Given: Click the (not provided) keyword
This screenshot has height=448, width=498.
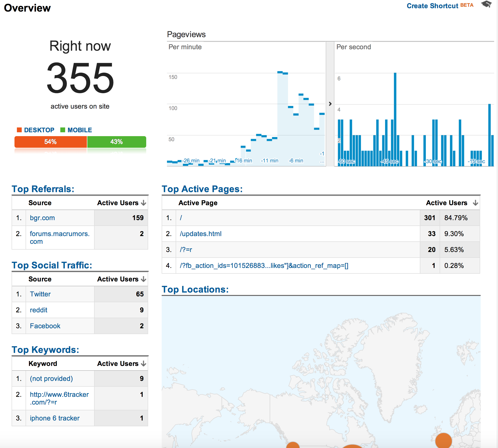Looking at the screenshot, I should (51, 378).
